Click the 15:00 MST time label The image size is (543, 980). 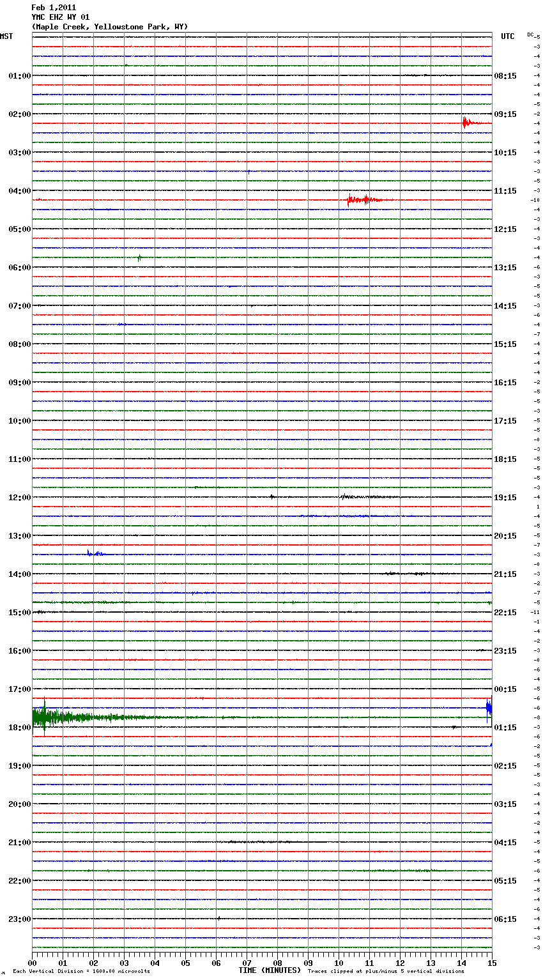coord(20,612)
